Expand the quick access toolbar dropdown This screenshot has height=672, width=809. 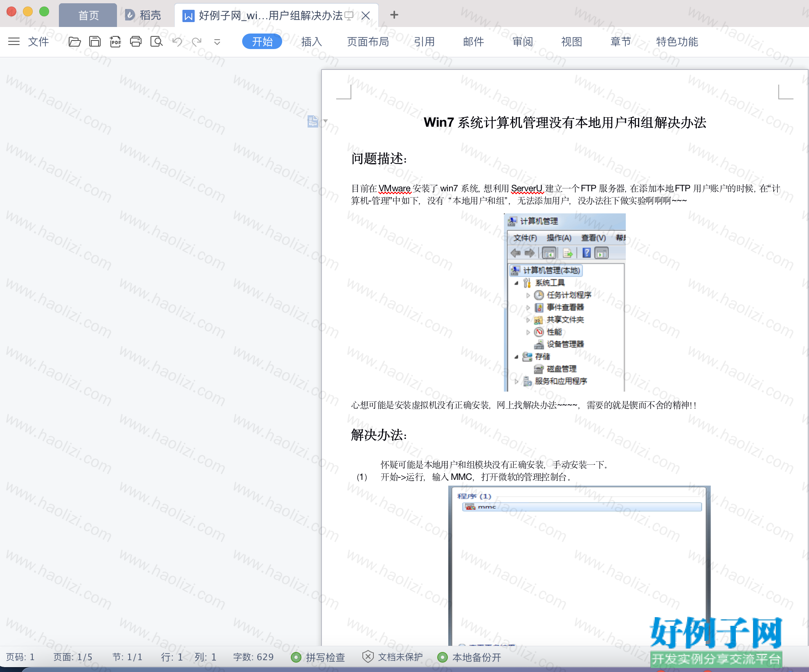tap(217, 42)
